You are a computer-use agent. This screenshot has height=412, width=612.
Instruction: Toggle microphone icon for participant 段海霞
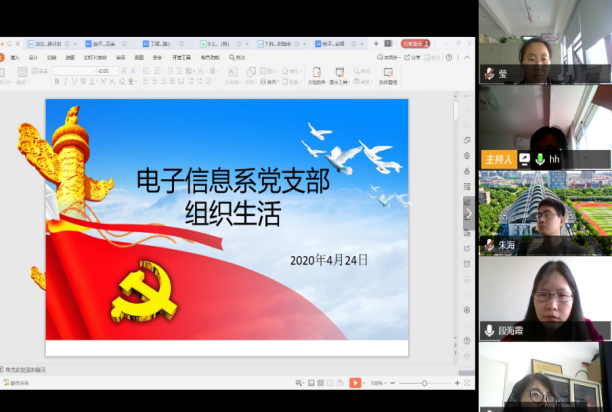click(489, 329)
